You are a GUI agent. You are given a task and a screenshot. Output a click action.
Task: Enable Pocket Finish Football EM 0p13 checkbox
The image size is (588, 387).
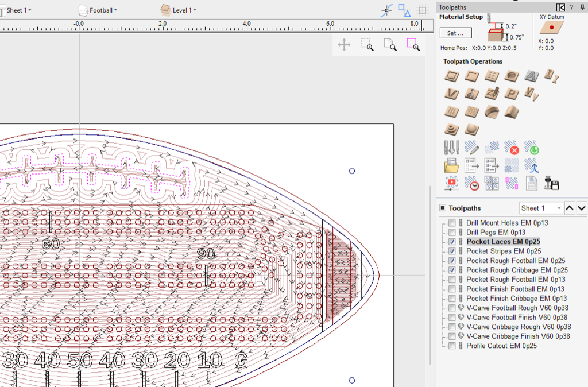tap(452, 289)
